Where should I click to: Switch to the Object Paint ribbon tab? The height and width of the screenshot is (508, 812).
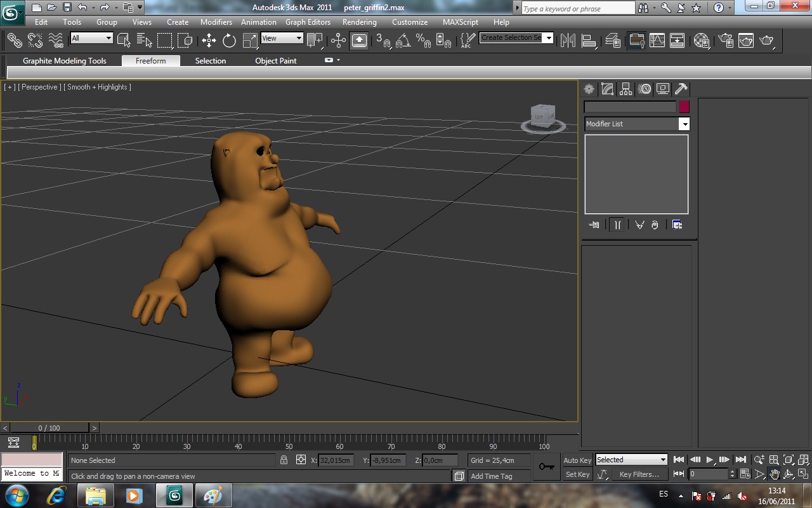click(x=276, y=61)
